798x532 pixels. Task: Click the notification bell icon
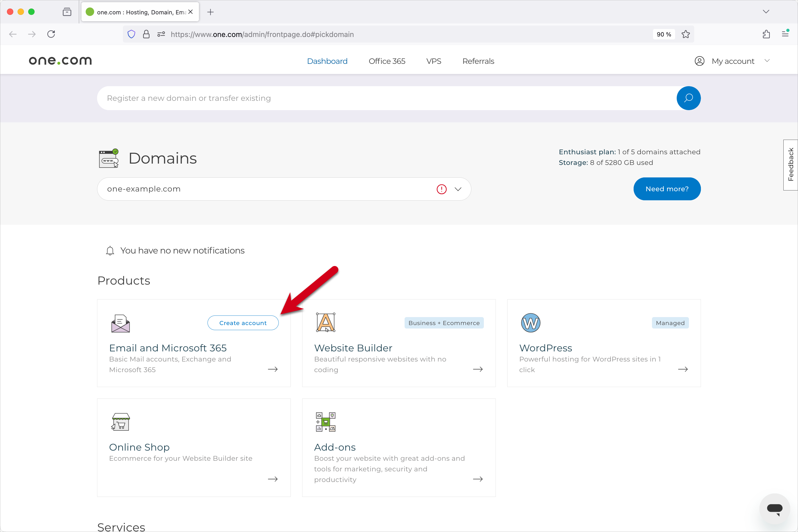click(x=110, y=251)
